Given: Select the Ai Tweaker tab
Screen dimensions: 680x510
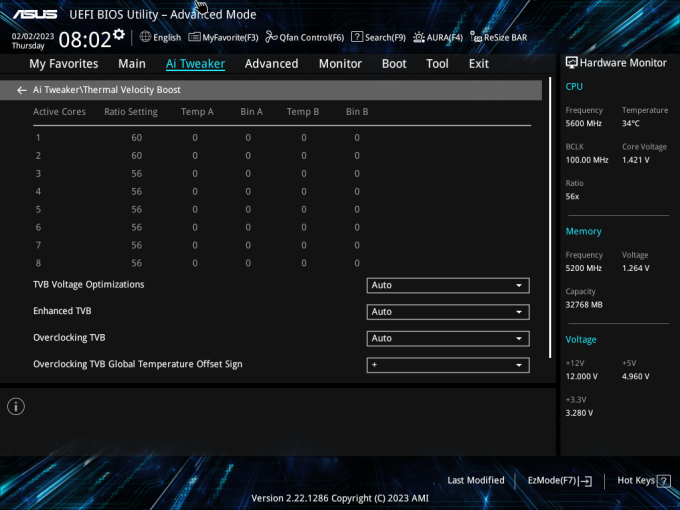Looking at the screenshot, I should [x=195, y=64].
